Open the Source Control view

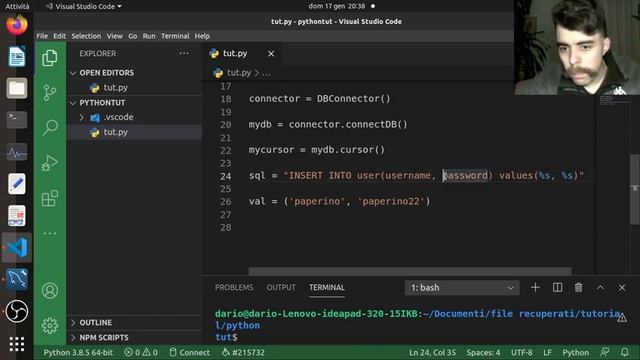click(x=50, y=93)
